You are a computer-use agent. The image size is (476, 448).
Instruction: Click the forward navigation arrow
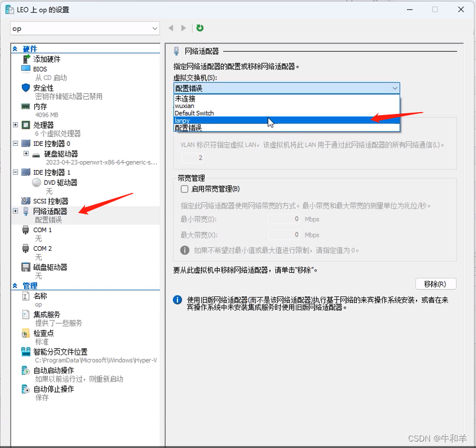183,28
